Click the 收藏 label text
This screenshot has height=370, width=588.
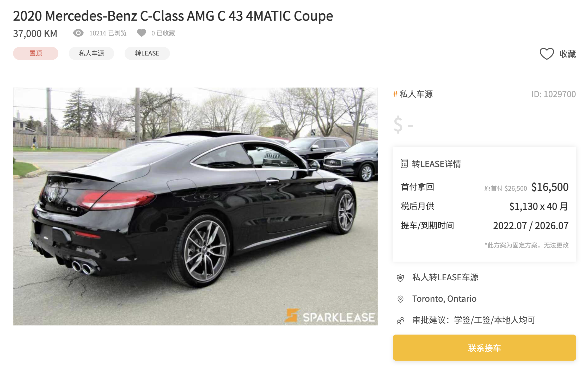568,54
